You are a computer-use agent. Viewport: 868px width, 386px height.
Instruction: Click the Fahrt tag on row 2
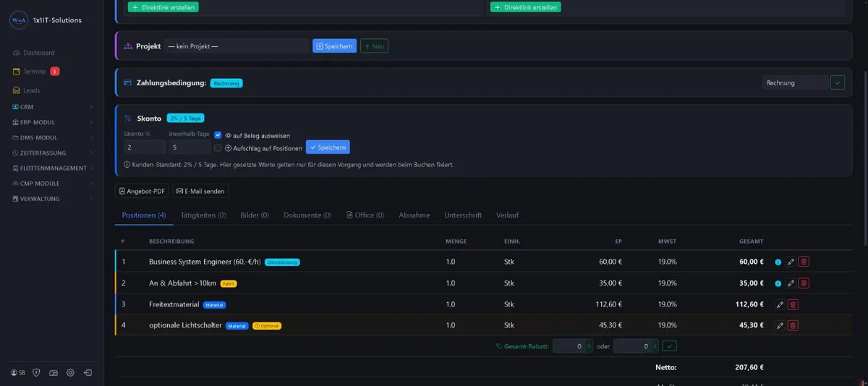[229, 283]
